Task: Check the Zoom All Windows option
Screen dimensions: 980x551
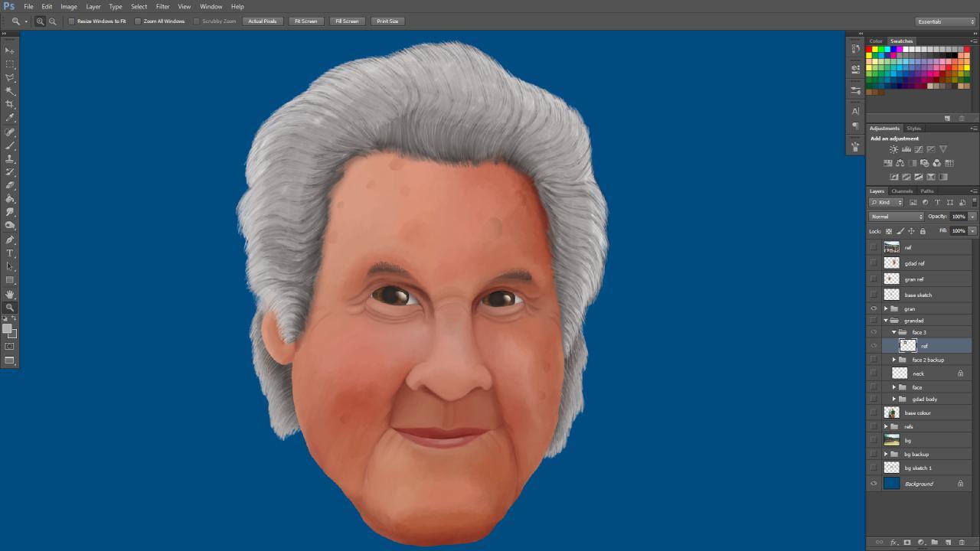Action: (138, 21)
